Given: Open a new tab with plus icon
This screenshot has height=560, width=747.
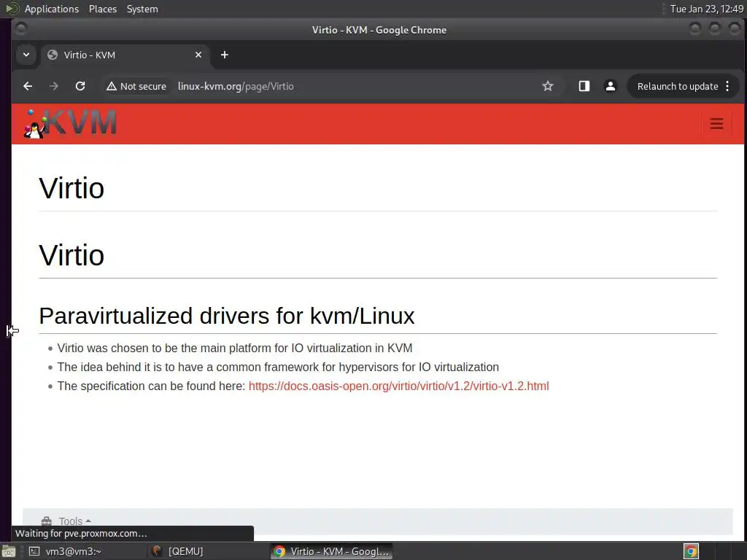Looking at the screenshot, I should (x=225, y=55).
